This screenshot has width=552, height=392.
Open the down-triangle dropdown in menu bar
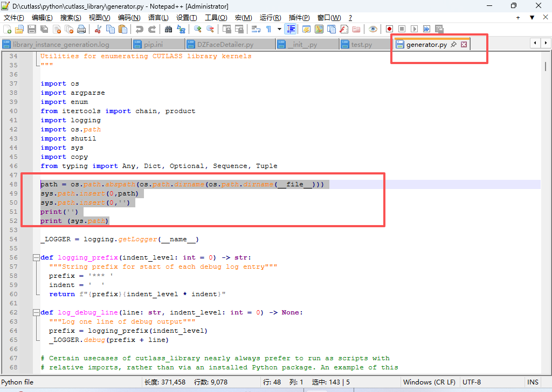click(x=532, y=18)
